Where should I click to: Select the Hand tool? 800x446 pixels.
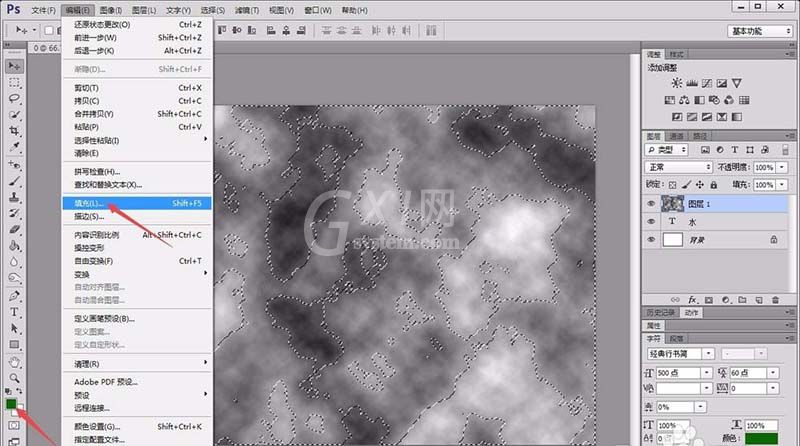click(x=14, y=362)
